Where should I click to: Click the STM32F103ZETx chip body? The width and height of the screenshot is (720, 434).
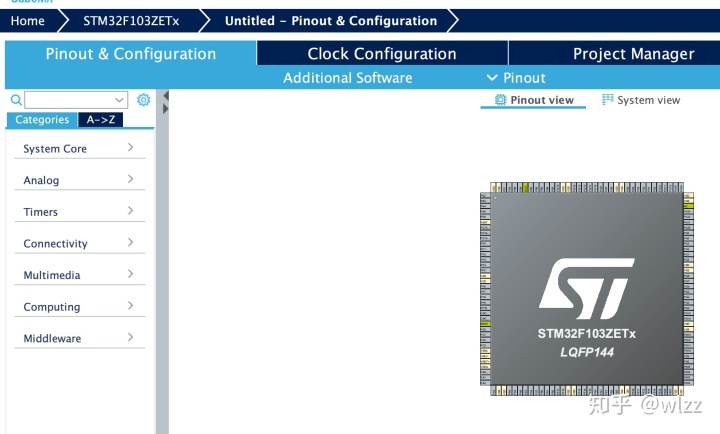(x=587, y=289)
